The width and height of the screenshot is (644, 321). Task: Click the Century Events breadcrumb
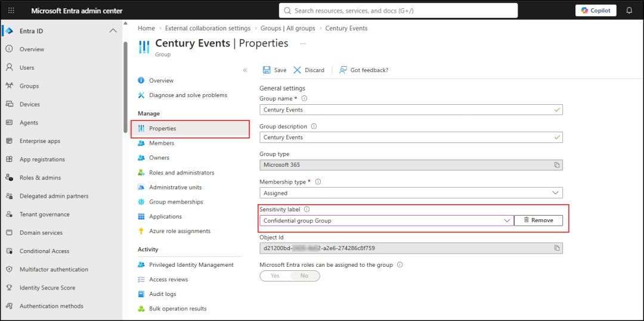tap(346, 28)
